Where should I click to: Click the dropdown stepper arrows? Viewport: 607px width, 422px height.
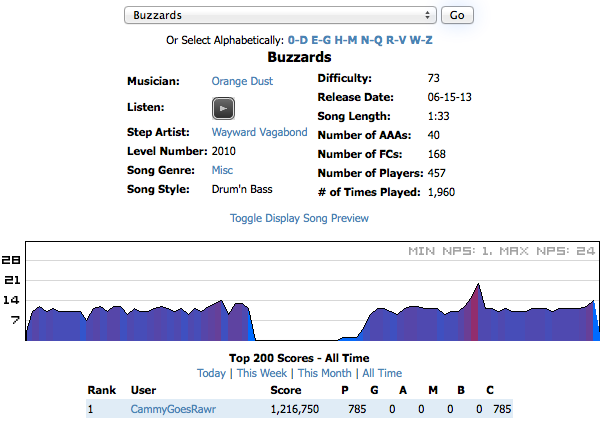point(427,15)
